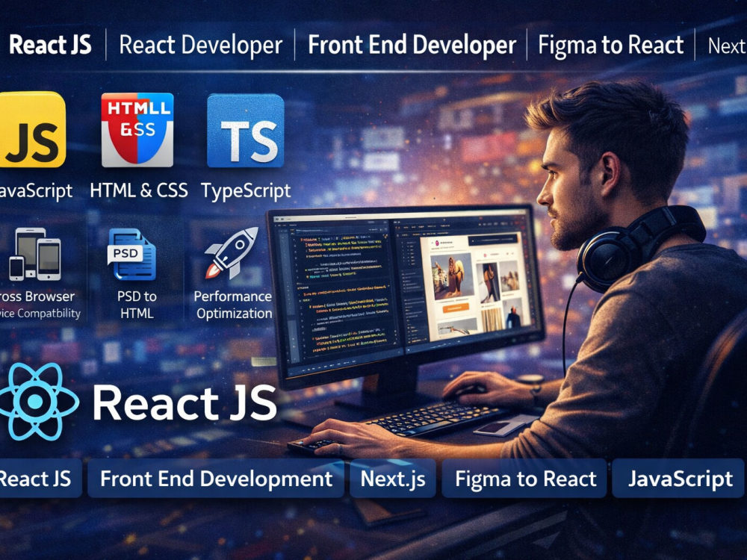Click the blue TS TypeScript icon
Screen dimensions: 747x560
245,131
